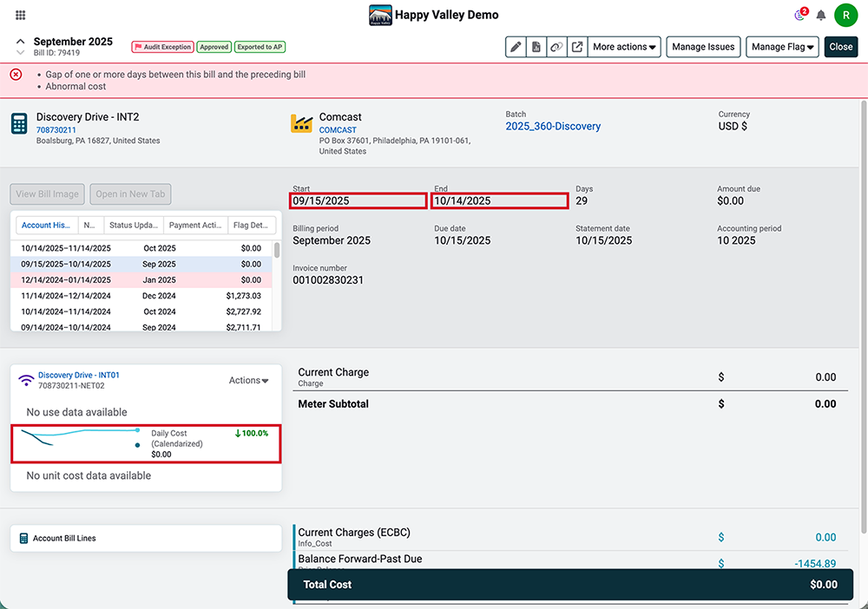Click the pencil edit bill icon

coord(516,47)
